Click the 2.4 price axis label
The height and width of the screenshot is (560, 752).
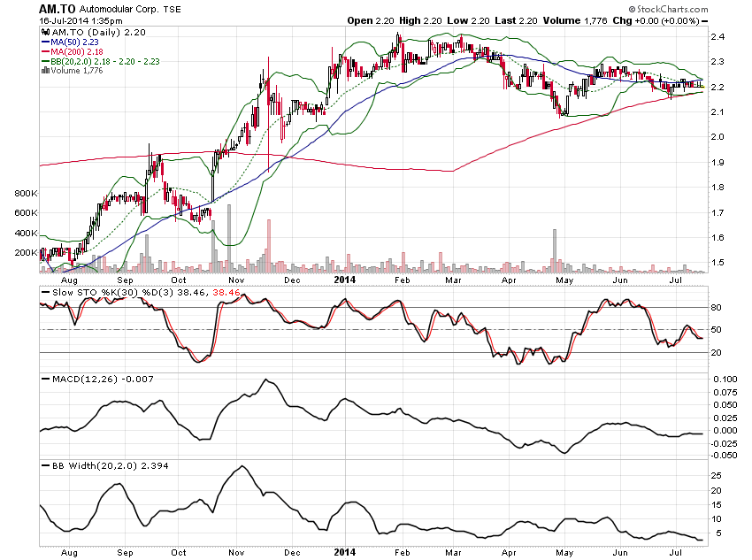tap(718, 37)
